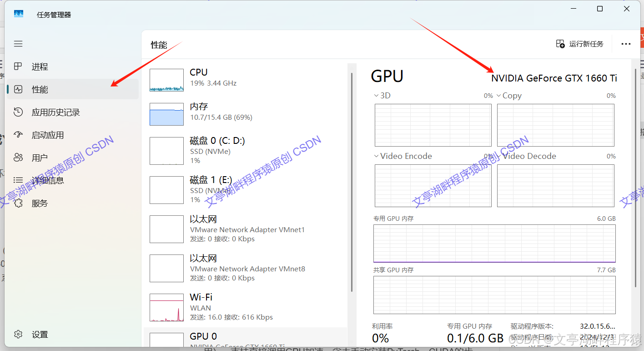Open the three-dot more options menu
This screenshot has height=351, width=644.
pyautogui.click(x=626, y=44)
